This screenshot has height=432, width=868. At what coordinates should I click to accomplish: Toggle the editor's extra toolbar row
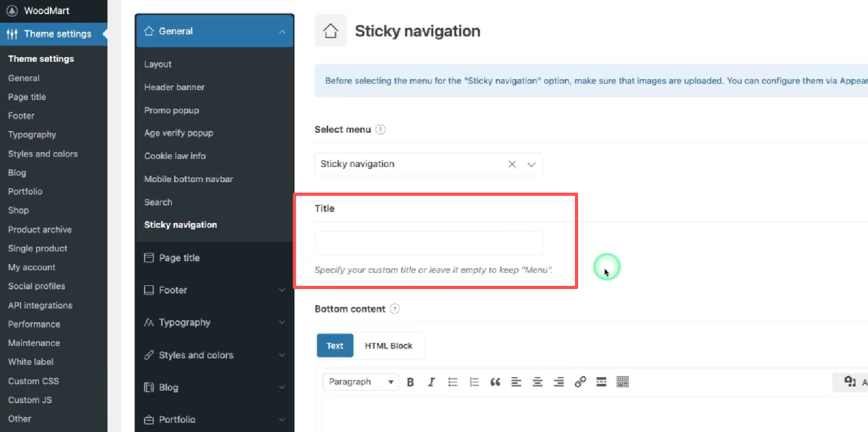coord(623,382)
